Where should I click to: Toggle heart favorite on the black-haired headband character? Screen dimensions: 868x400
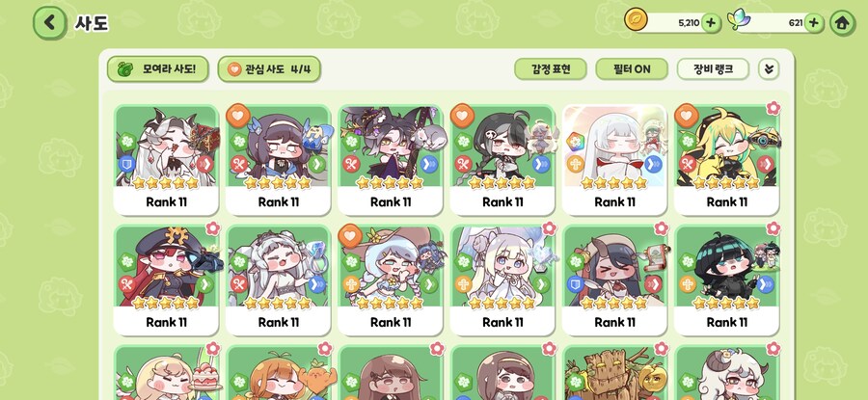236,115
